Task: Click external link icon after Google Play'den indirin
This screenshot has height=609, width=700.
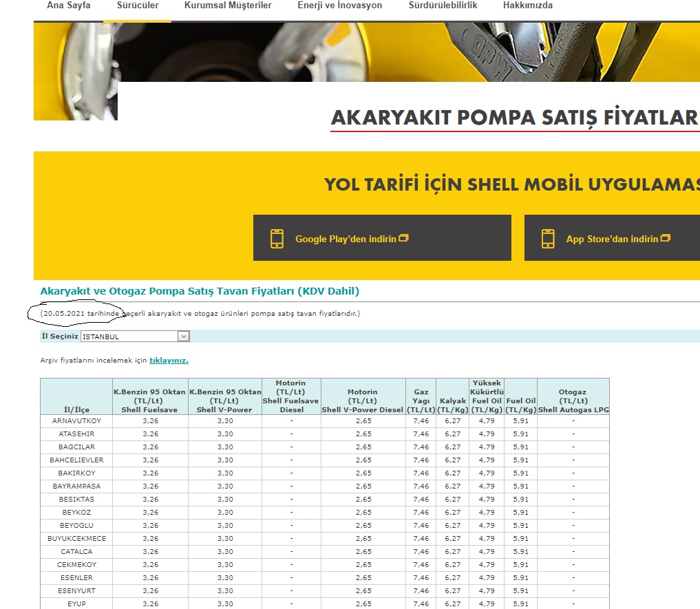Action: coord(403,238)
